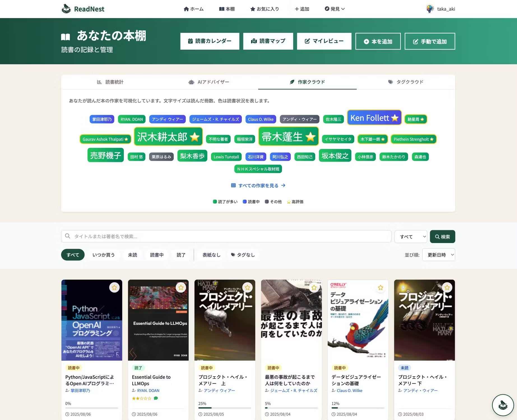Viewport: 517px width, 420px height.
Task: Select the いつか買う filter
Action: coord(104,255)
